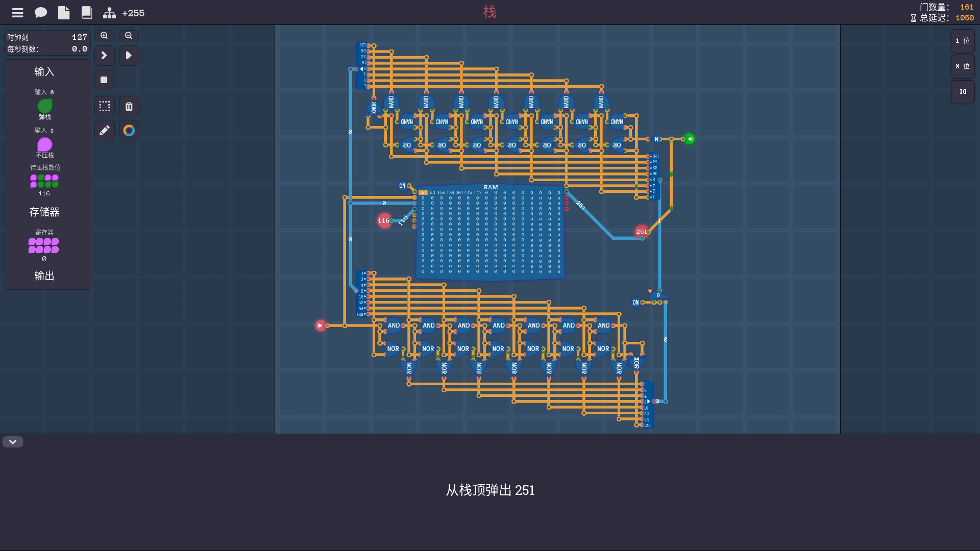Open the component hierarchy tree icon

point(109,13)
